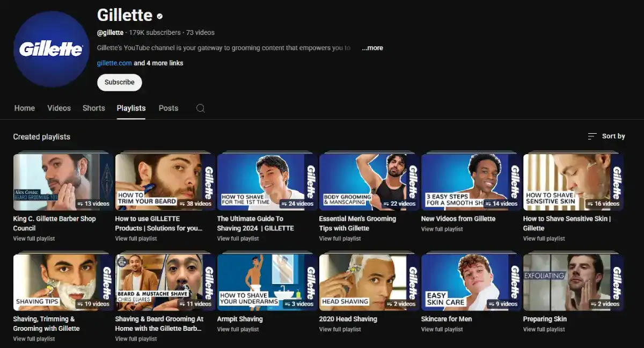Open Body Grooming & Manscaping playlist thumbnail
The width and height of the screenshot is (644, 348).
(x=369, y=182)
